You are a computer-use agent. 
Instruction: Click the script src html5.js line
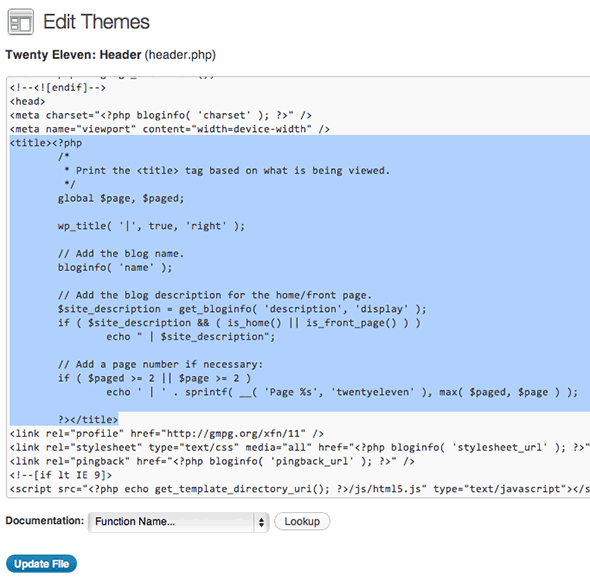300,489
